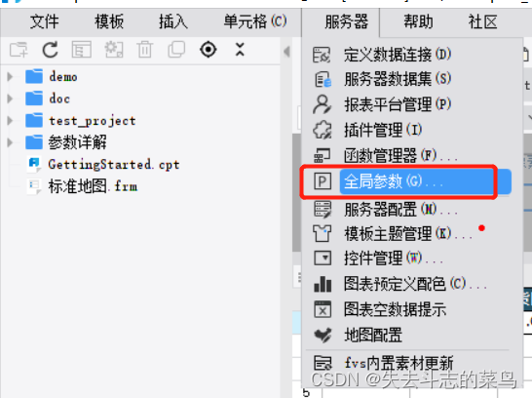Image resolution: width=532 pixels, height=398 pixels.
Task: Expand the doc folder arrow
Action: click(x=10, y=99)
